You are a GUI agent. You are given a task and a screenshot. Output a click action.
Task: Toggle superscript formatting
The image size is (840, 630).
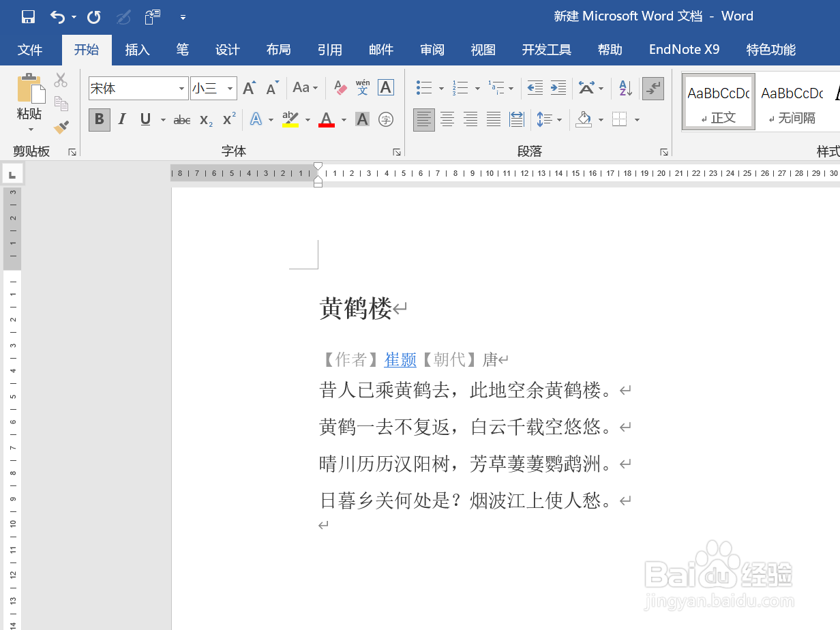tap(230, 119)
